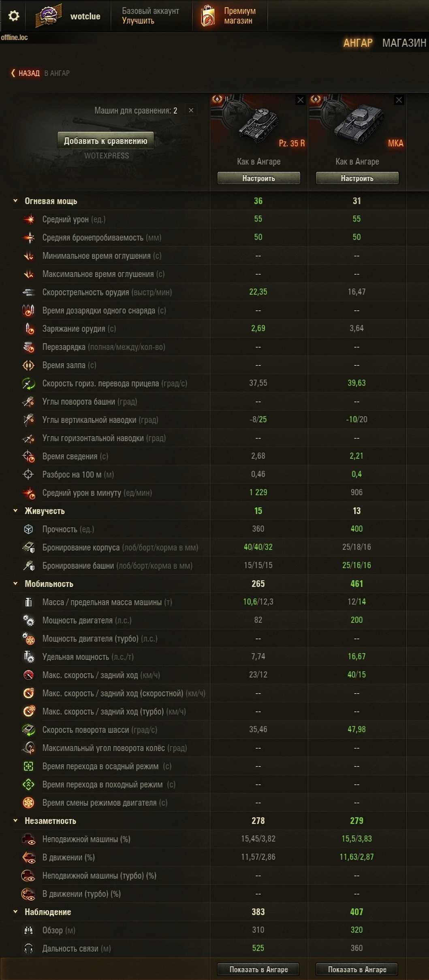Open the Премиум магазин bag icon
The height and width of the screenshot is (980, 429).
(x=208, y=16)
